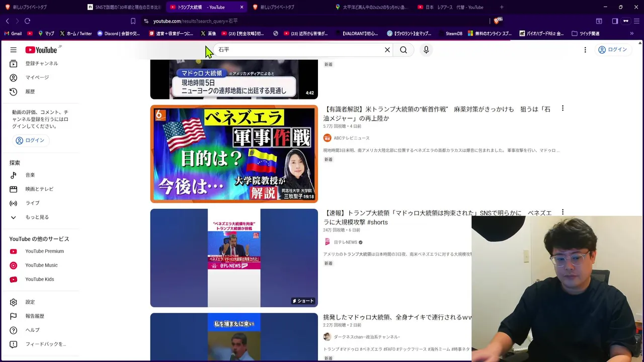Screen dimensions: 644x362
Task: Open ダークネスchan channel link
Action: click(x=367, y=337)
